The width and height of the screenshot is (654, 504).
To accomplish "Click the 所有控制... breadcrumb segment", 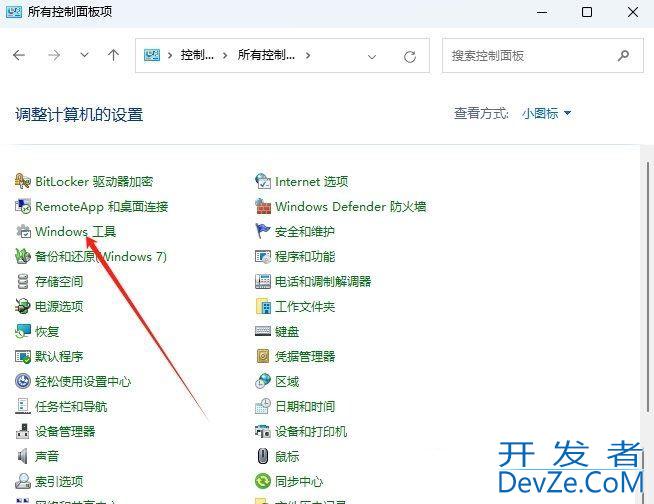I will point(266,55).
